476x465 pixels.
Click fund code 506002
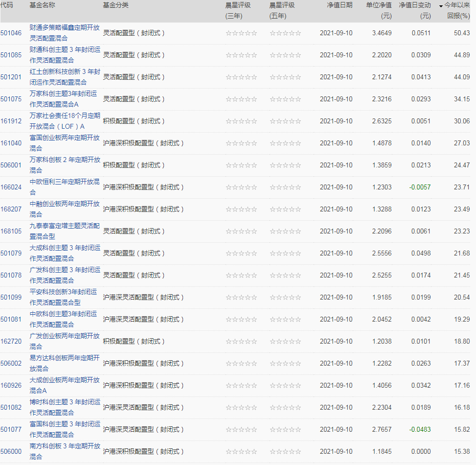click(11, 363)
